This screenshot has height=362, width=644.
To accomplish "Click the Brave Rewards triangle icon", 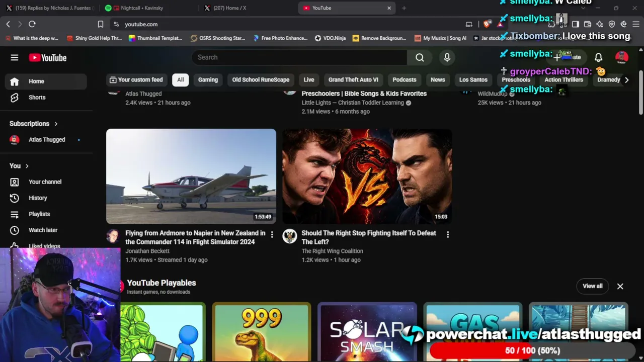I will coord(500,24).
